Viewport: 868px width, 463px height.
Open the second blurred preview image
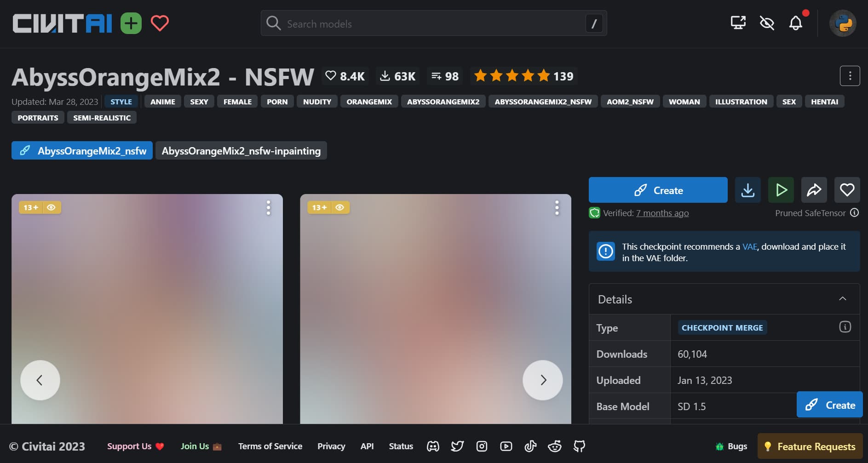click(x=436, y=309)
